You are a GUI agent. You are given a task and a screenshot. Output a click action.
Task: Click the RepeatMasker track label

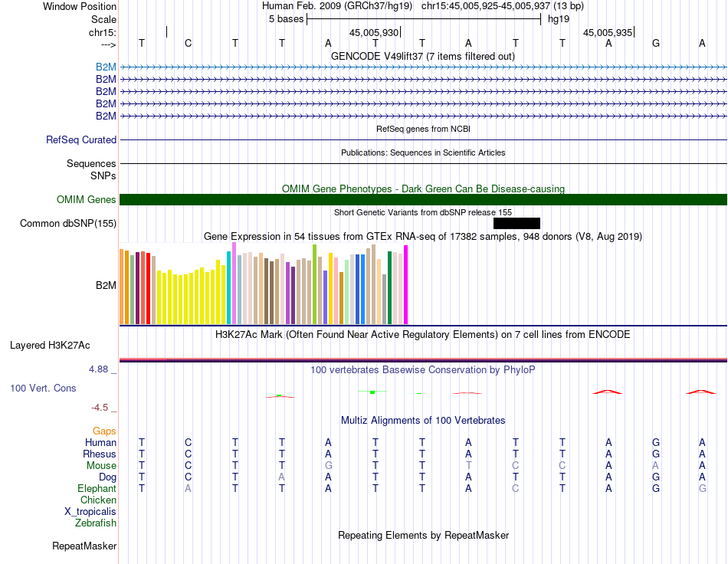click(x=84, y=546)
